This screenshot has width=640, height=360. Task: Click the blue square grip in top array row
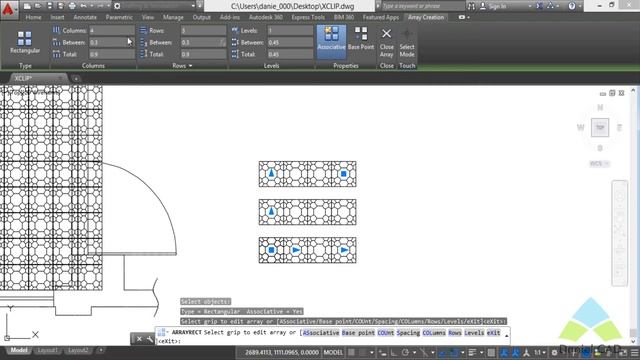click(x=344, y=174)
